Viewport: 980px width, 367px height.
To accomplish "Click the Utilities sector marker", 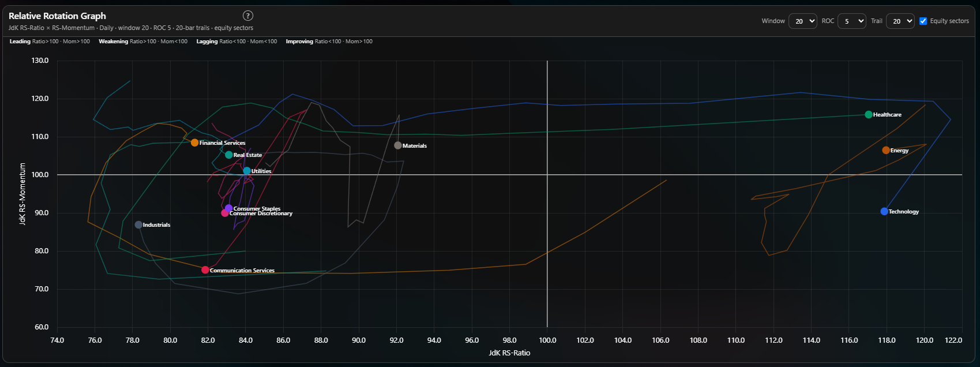I will tap(247, 171).
